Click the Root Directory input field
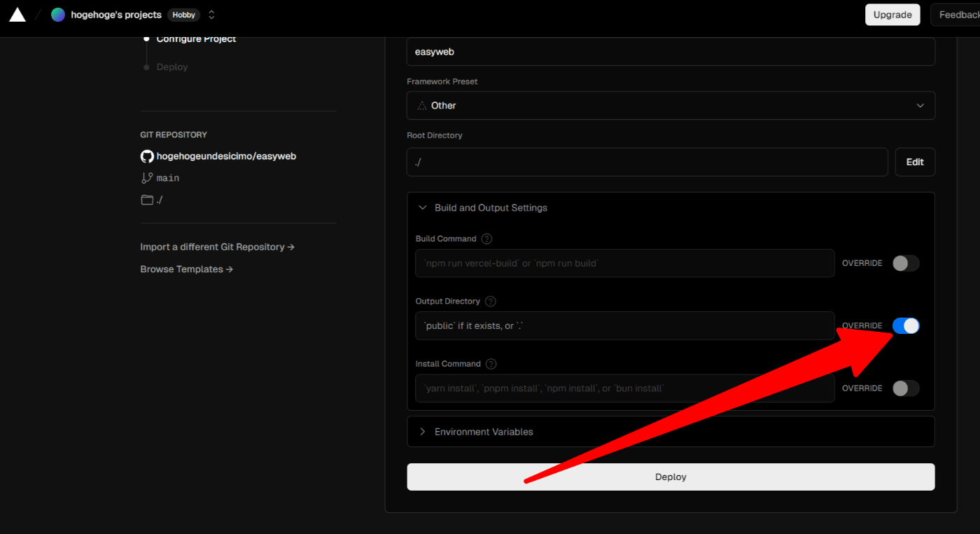 pos(647,162)
